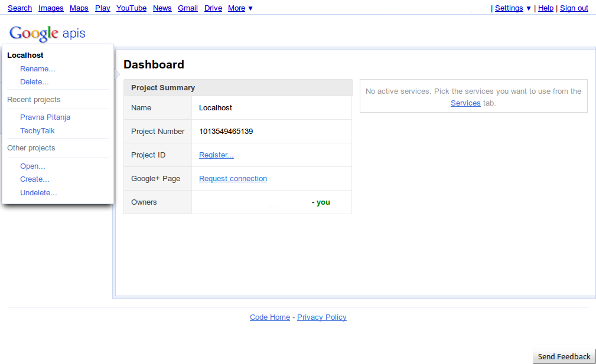Open the Code Home footer link
The image size is (596, 364).
(270, 317)
